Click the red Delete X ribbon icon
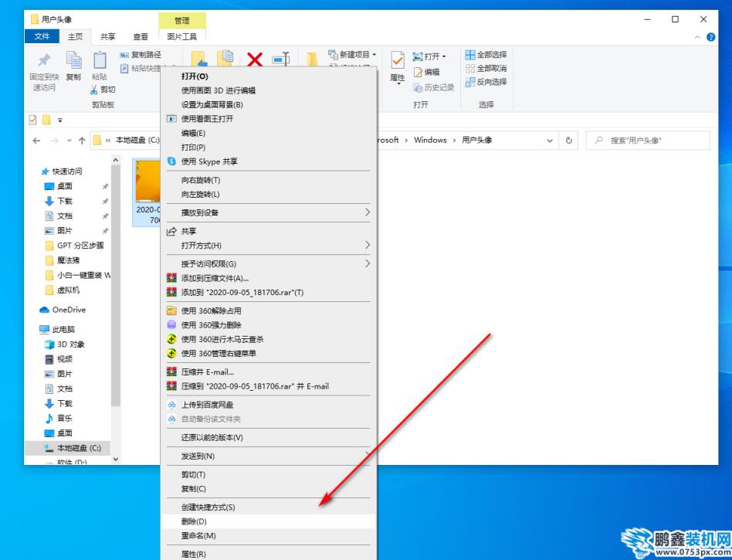 pyautogui.click(x=255, y=59)
